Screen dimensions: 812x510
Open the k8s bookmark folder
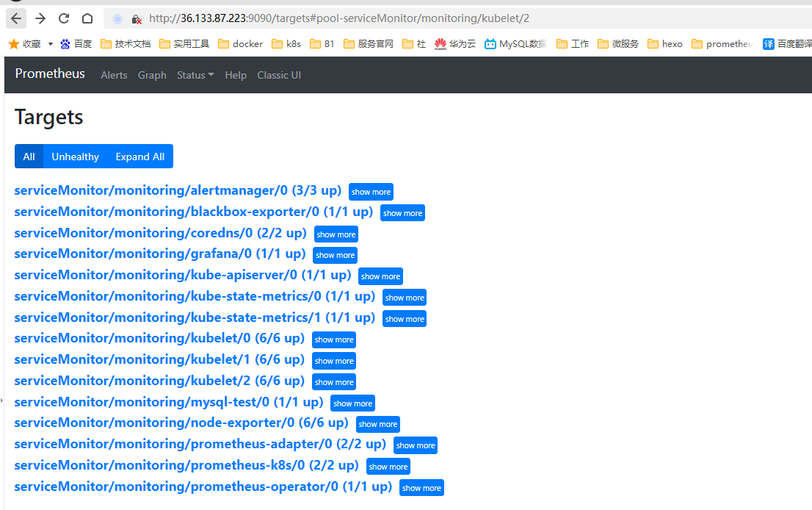tap(286, 44)
